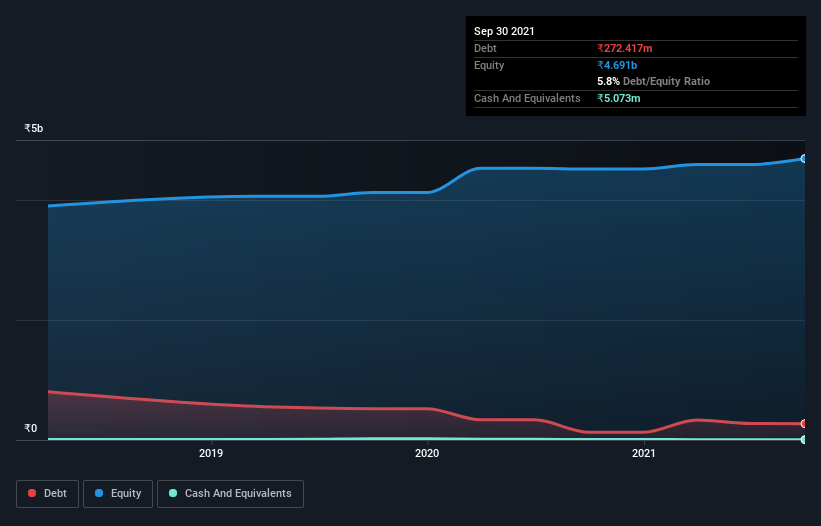Click the ₹272.417m debt value
This screenshot has height=526, width=821.
[625, 48]
